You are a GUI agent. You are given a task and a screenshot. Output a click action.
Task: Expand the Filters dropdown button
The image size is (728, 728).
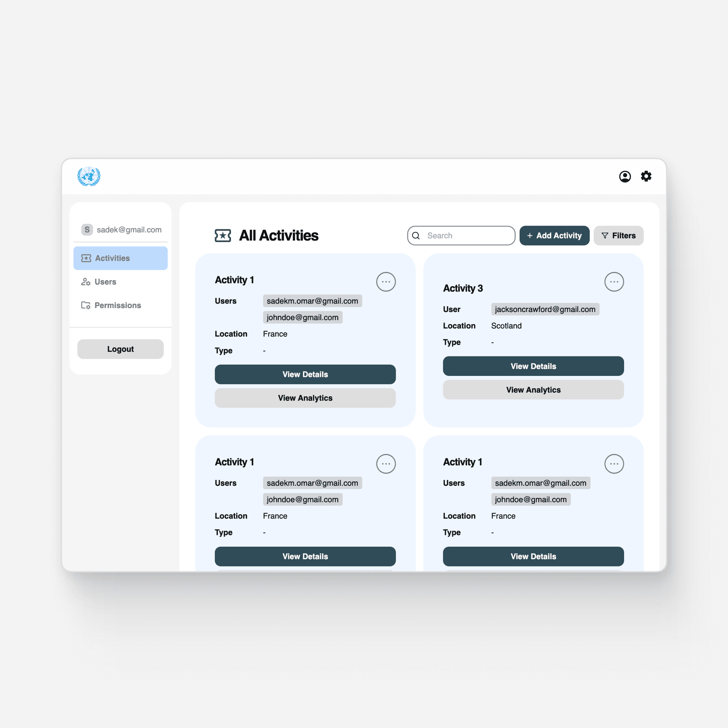pos(618,235)
